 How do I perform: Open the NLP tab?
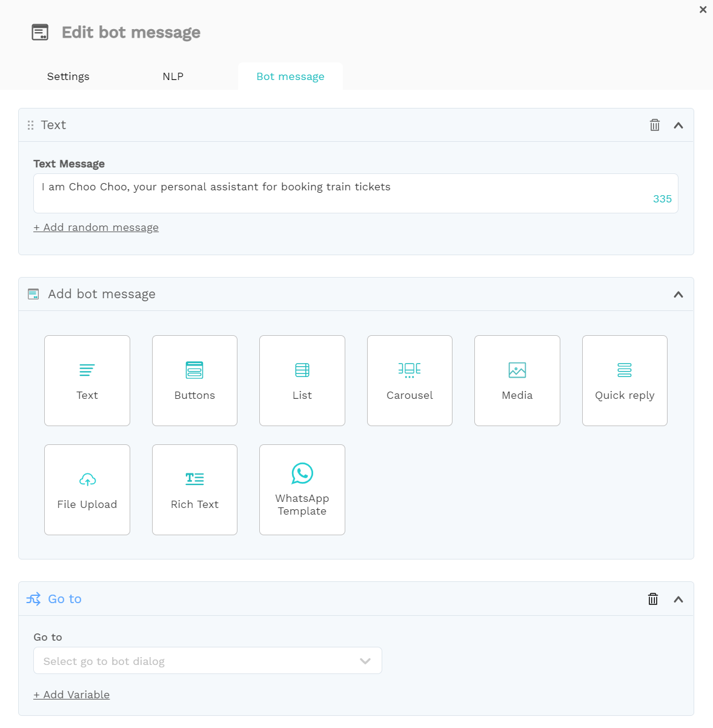pos(173,76)
